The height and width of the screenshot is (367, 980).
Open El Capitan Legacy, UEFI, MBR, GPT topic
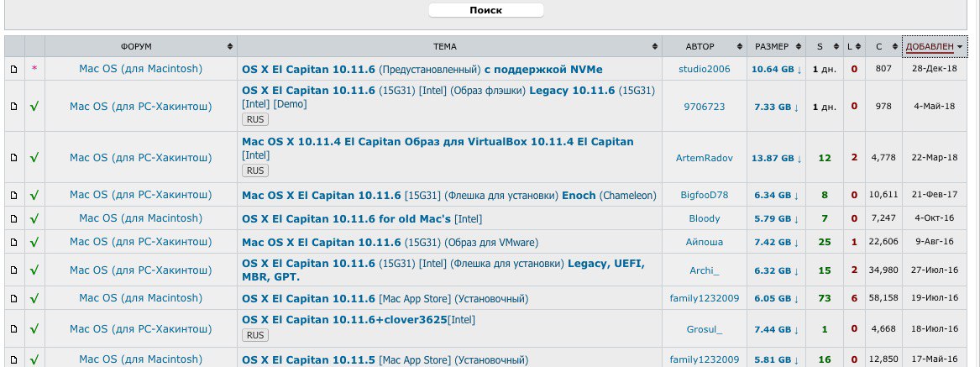tap(443, 270)
